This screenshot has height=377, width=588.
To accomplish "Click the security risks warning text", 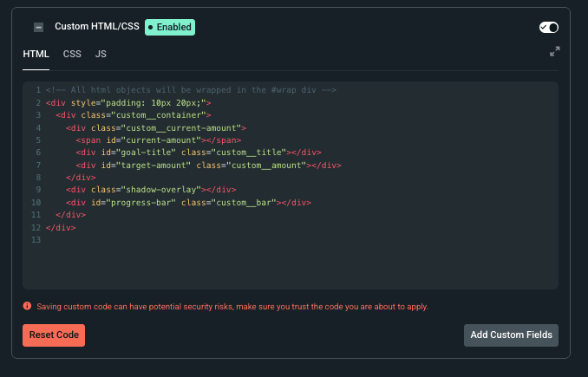I will tap(232, 307).
